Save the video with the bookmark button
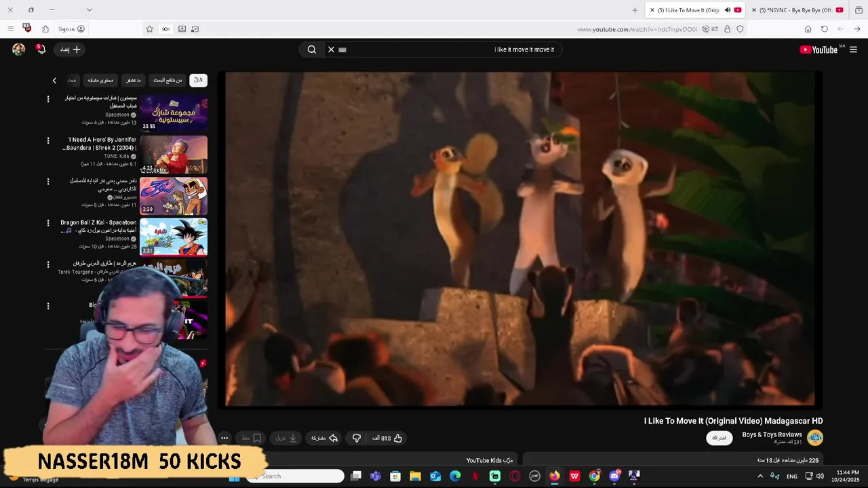Viewport: 868px width, 488px height. [x=252, y=439]
